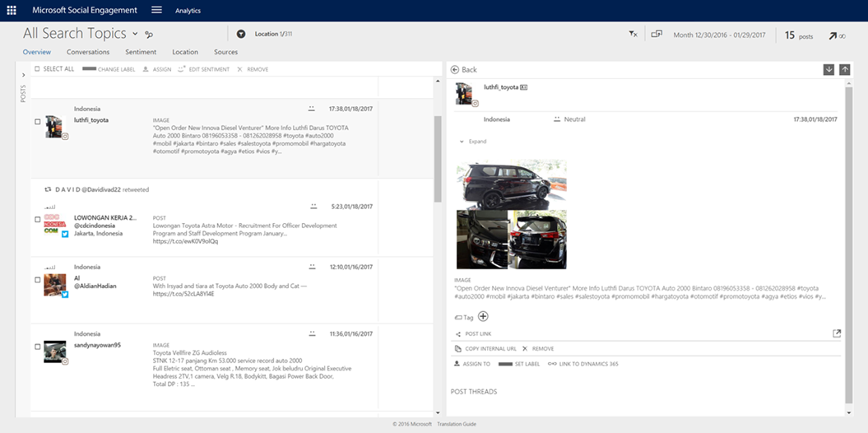868x433 pixels.
Task: Click the top car image thumbnail
Action: (x=511, y=184)
